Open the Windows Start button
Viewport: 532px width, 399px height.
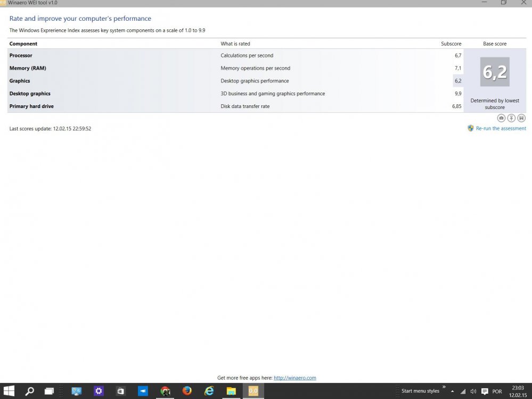coord(9,391)
